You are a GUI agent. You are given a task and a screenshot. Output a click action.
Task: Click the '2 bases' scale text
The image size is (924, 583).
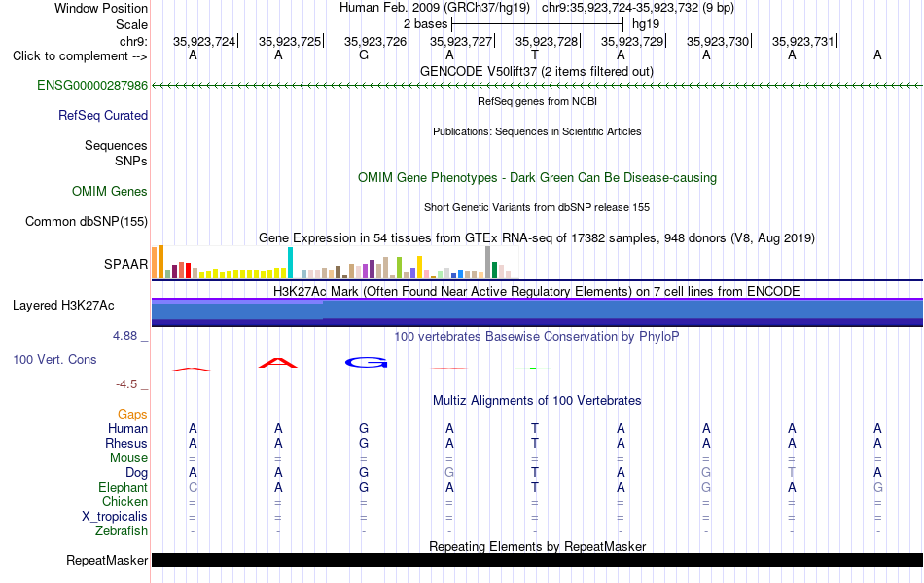point(425,24)
